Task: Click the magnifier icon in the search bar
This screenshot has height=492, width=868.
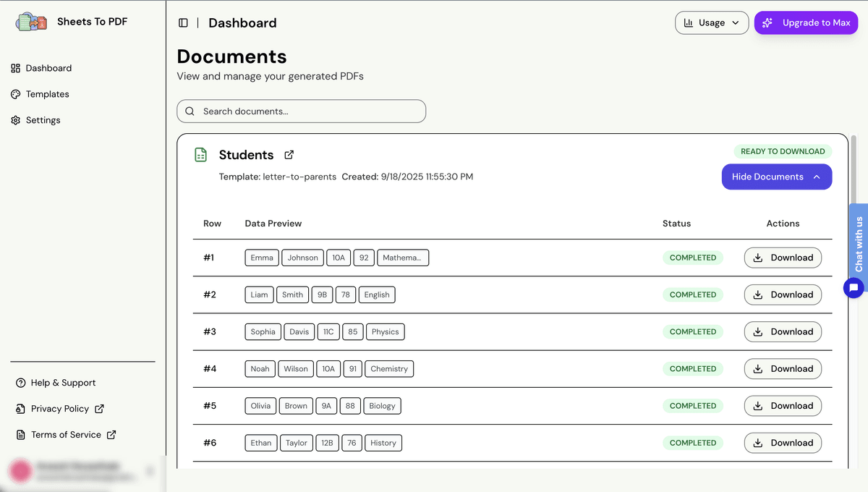Action: tap(190, 111)
